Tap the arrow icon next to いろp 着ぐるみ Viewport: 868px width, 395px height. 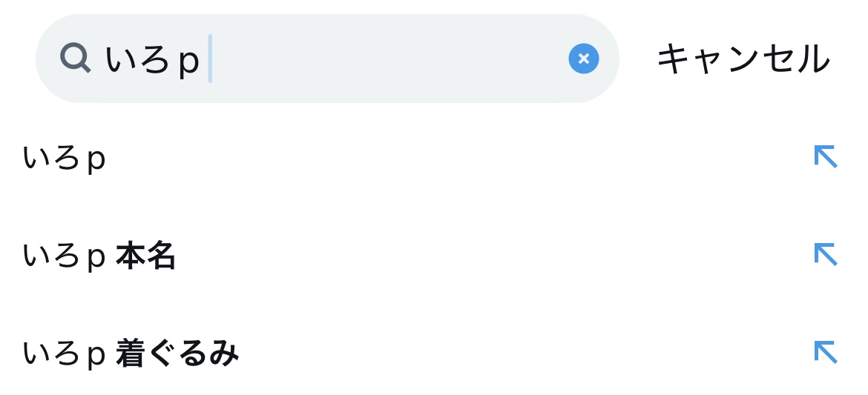pyautogui.click(x=825, y=353)
